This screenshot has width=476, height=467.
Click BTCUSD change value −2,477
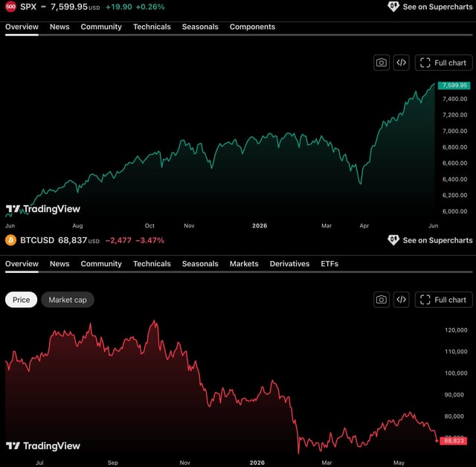pos(118,240)
